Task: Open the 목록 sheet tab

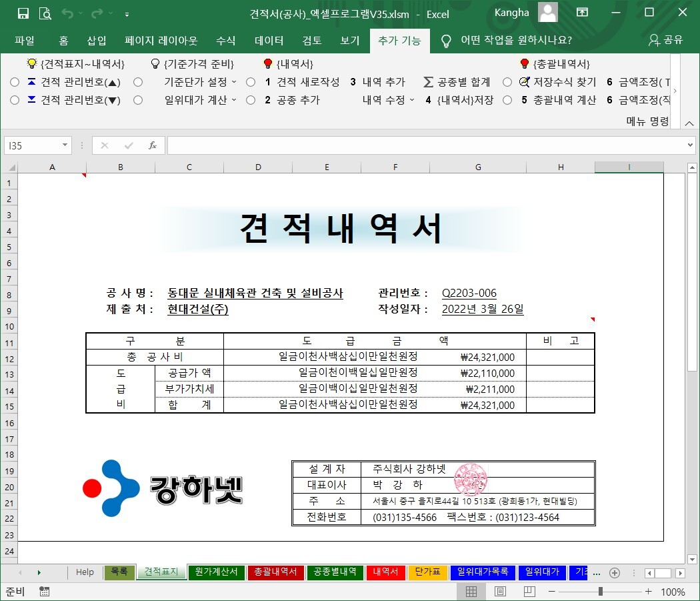Action: pyautogui.click(x=119, y=572)
